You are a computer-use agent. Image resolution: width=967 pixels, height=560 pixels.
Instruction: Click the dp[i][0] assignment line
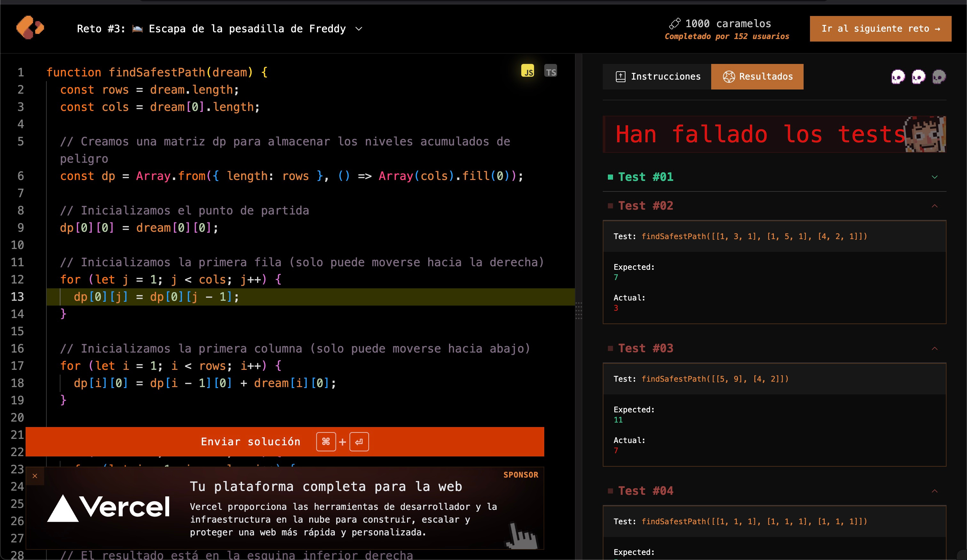pos(205,383)
